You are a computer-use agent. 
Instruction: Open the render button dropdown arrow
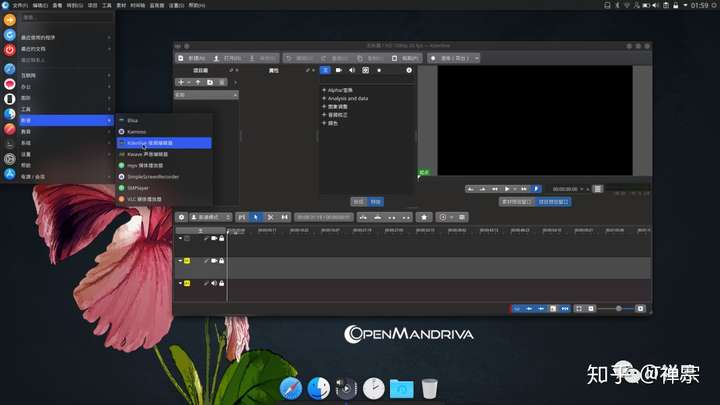477,58
